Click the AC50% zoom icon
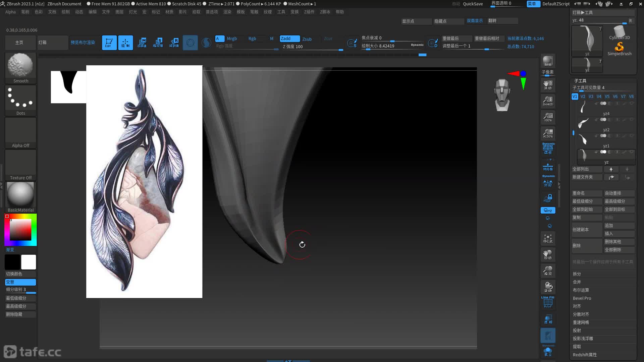This screenshot has height=362, width=644. (548, 133)
